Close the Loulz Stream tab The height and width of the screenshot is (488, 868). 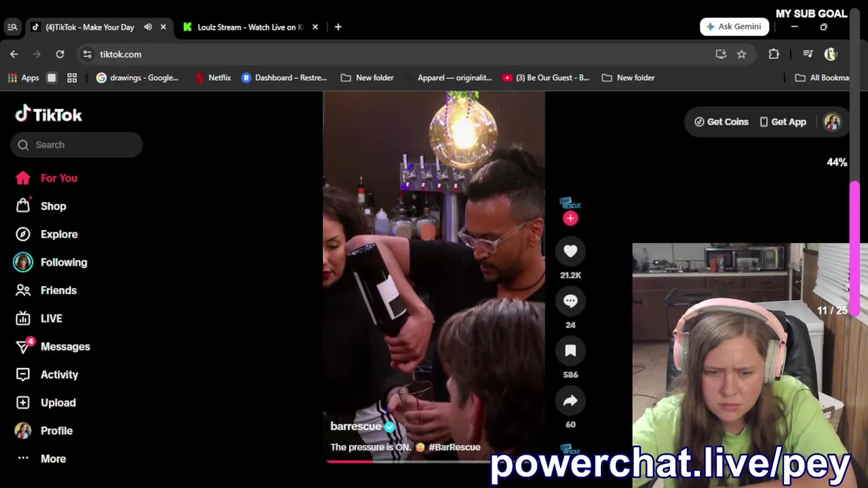(x=315, y=27)
